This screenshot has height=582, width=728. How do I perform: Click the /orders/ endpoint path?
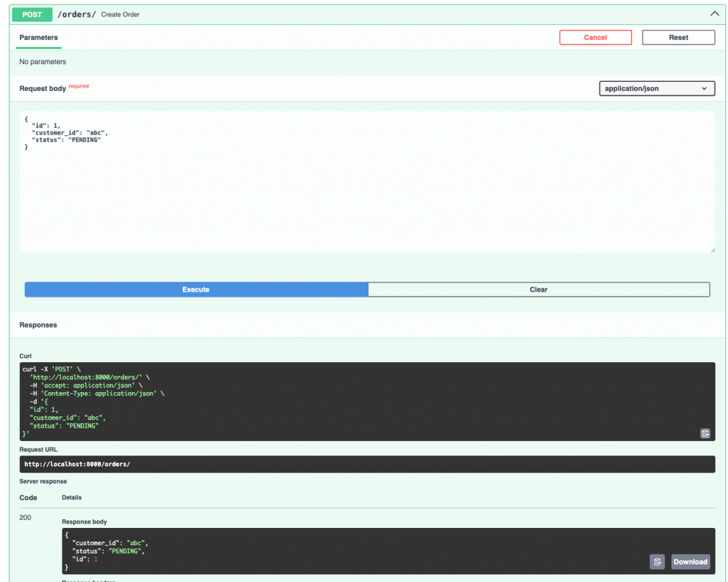coord(77,14)
